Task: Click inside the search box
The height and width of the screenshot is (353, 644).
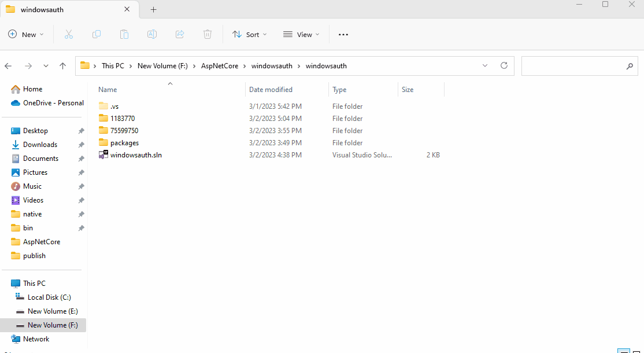Action: 578,65
